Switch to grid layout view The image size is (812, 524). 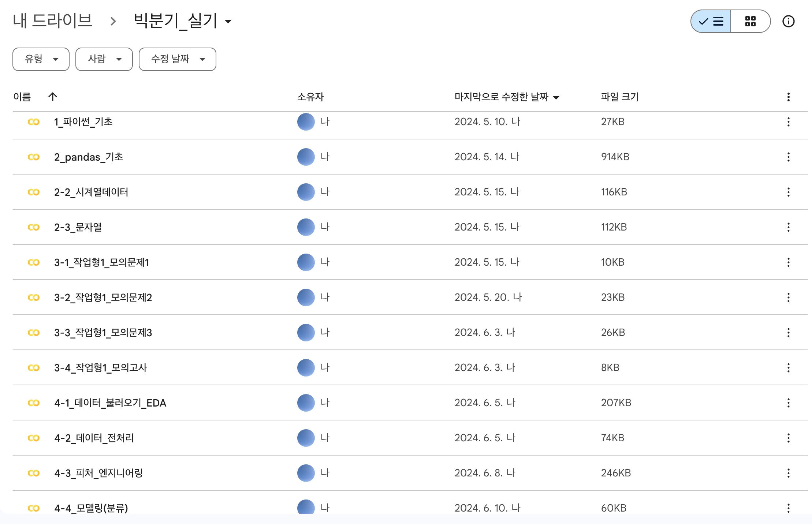pos(750,22)
